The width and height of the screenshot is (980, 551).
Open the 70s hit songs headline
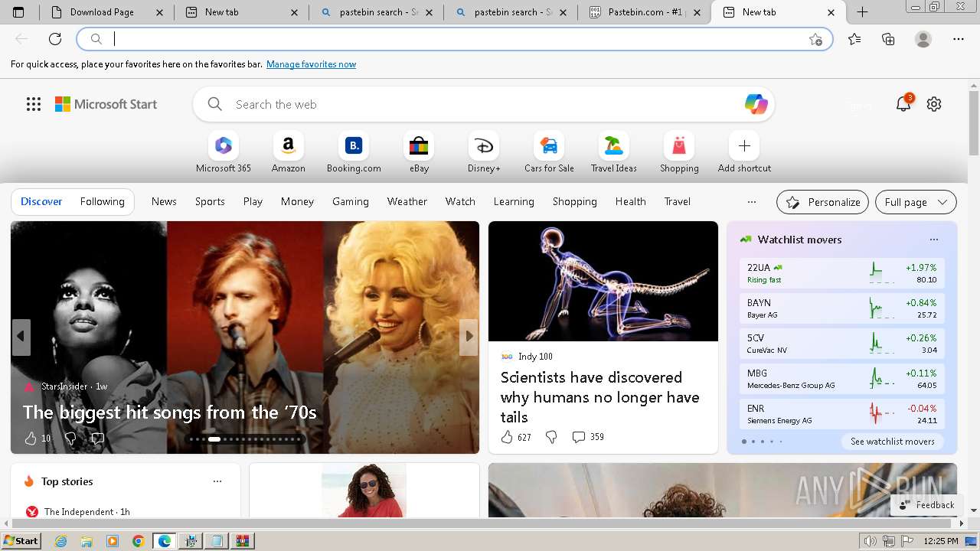[x=170, y=412]
